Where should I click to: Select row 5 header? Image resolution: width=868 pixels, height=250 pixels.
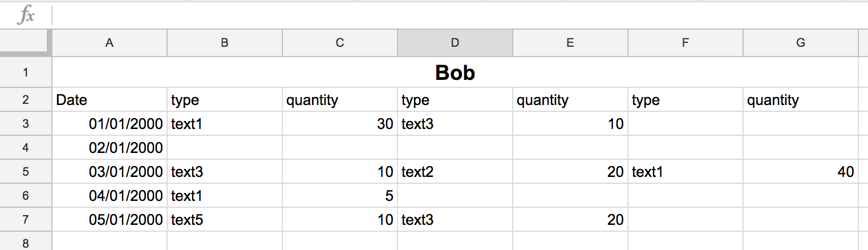(26, 172)
